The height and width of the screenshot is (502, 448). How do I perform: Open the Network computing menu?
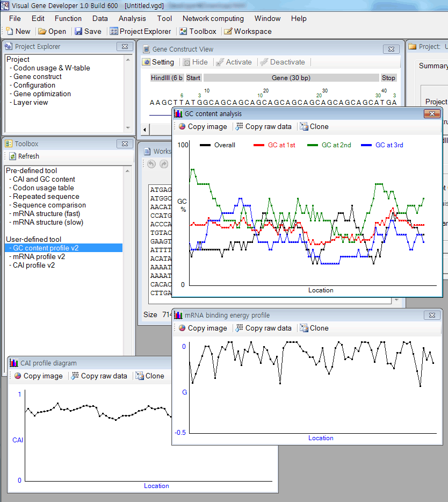coord(213,18)
